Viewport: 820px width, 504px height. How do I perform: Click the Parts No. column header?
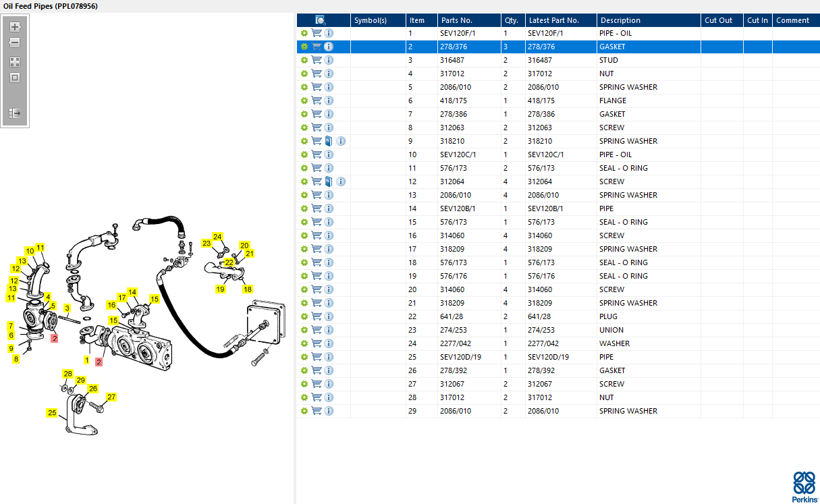click(469, 20)
